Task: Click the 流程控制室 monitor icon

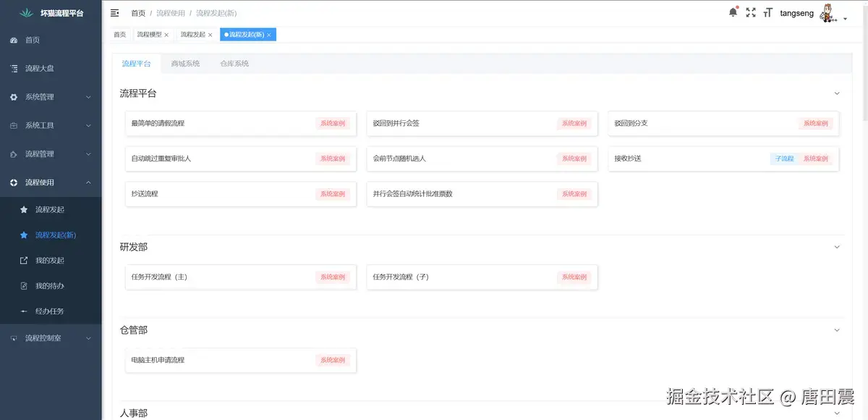Action: click(14, 337)
